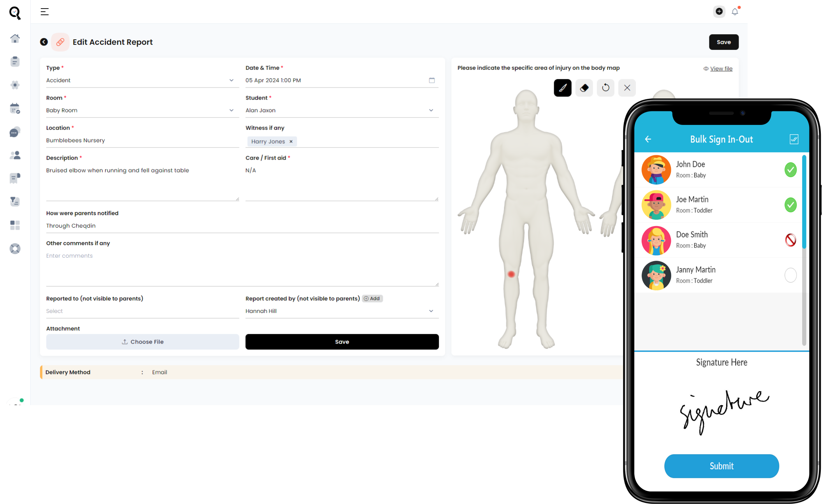Click the hamburger menu icon
The height and width of the screenshot is (504, 822).
[x=45, y=12]
